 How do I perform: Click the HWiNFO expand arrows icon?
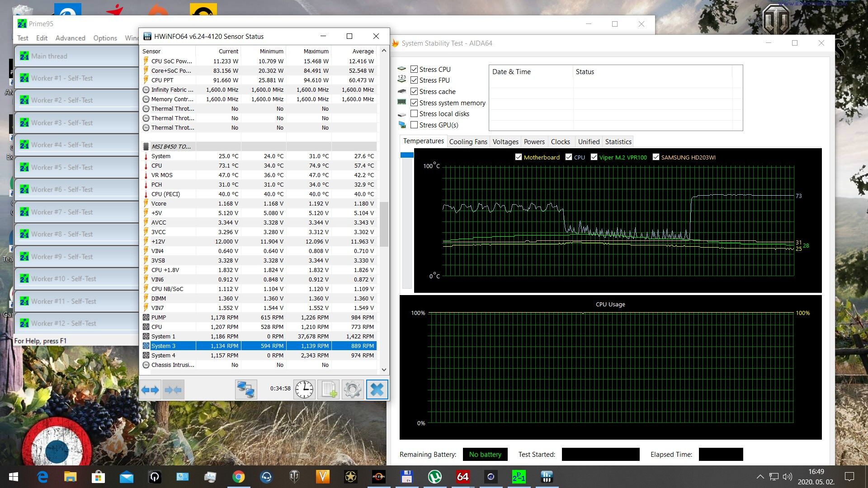[x=150, y=390]
